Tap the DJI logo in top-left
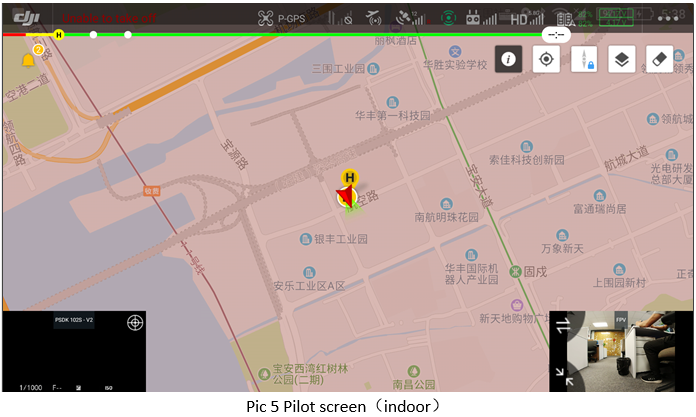This screenshot has width=696, height=417. click(26, 18)
